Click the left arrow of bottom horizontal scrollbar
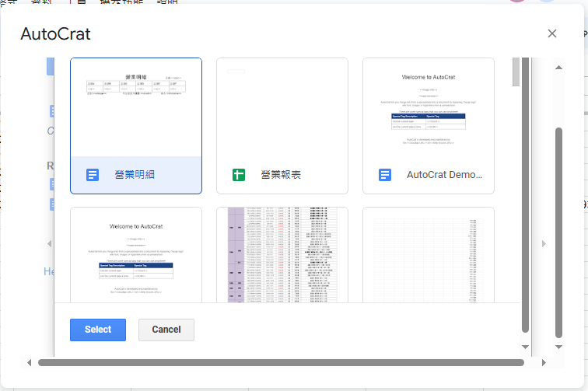Screen dimensions: 588x391 click(x=30, y=362)
